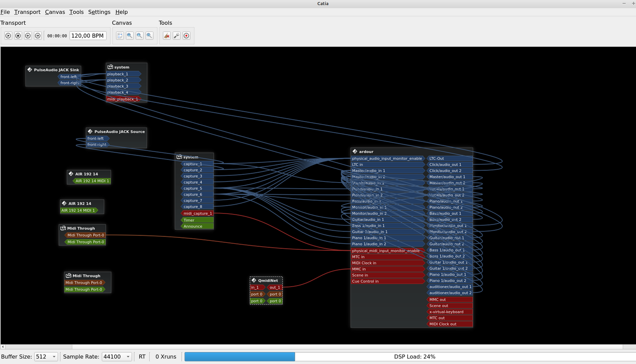Click the 120,00 BPM tempo field
This screenshot has height=364, width=636.
pos(88,36)
